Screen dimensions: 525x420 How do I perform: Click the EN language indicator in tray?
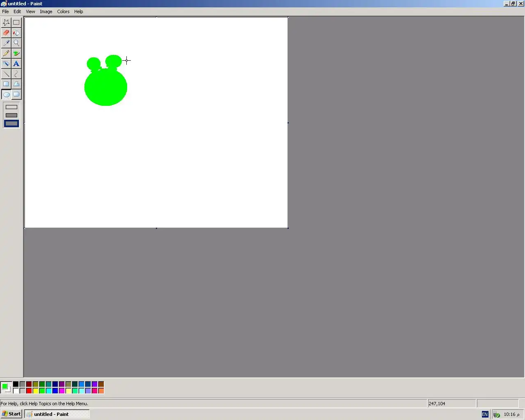[x=485, y=414]
